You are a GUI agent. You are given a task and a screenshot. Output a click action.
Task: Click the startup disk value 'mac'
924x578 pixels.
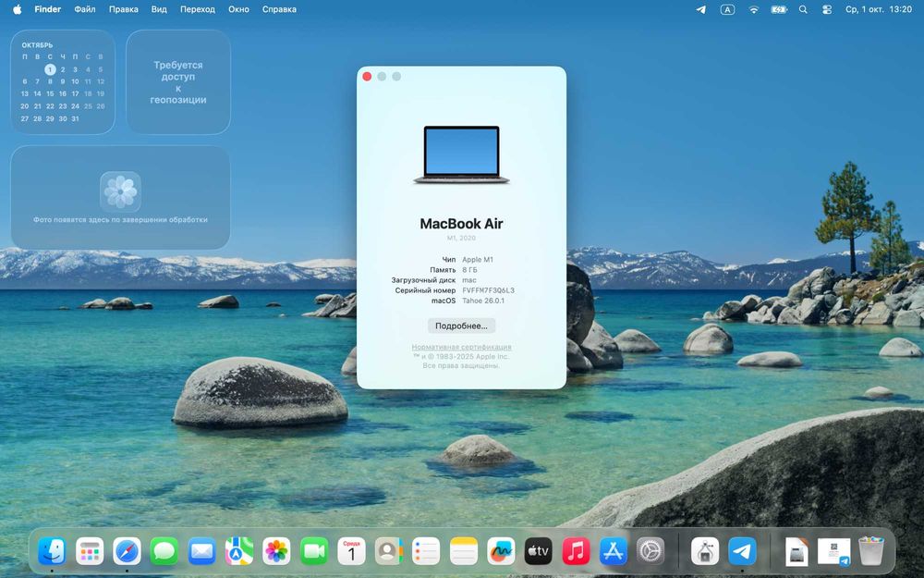[469, 280]
